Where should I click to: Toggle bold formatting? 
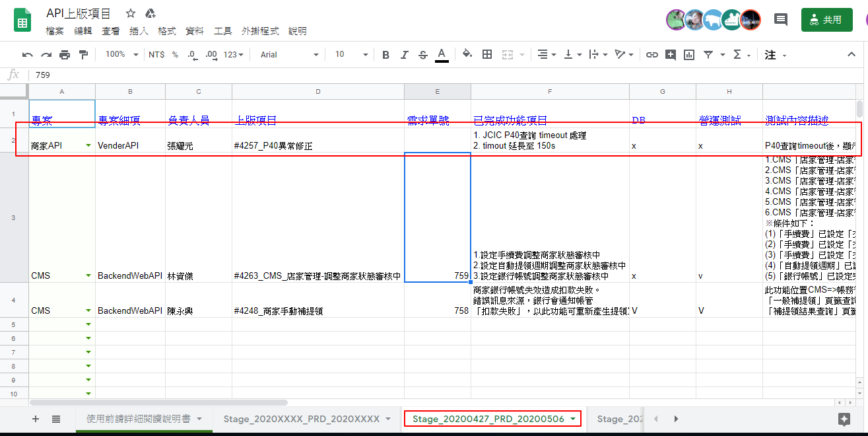(x=385, y=55)
